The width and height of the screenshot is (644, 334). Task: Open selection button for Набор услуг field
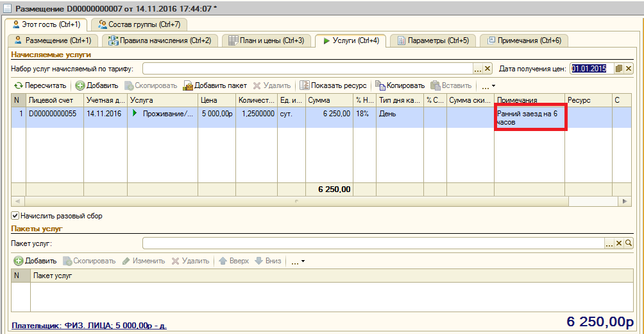click(477, 69)
